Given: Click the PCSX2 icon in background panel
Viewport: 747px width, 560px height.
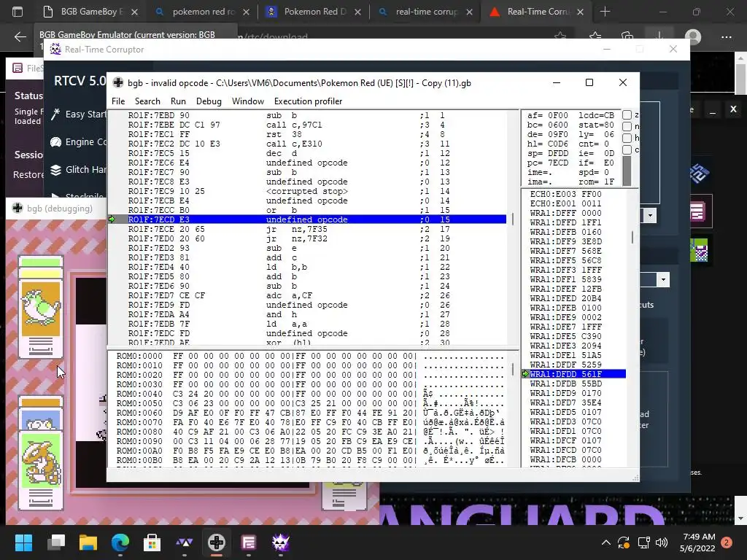Looking at the screenshot, I should 700,173.
